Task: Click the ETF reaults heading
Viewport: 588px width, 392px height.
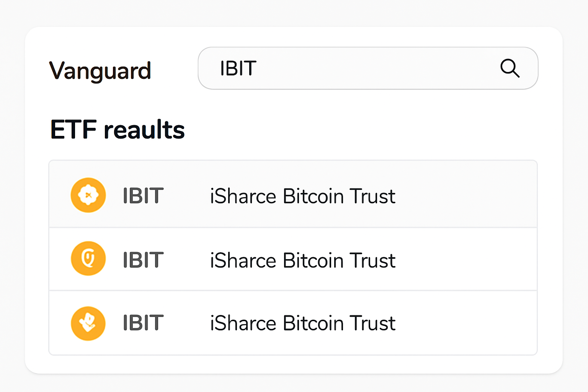Action: (x=117, y=130)
